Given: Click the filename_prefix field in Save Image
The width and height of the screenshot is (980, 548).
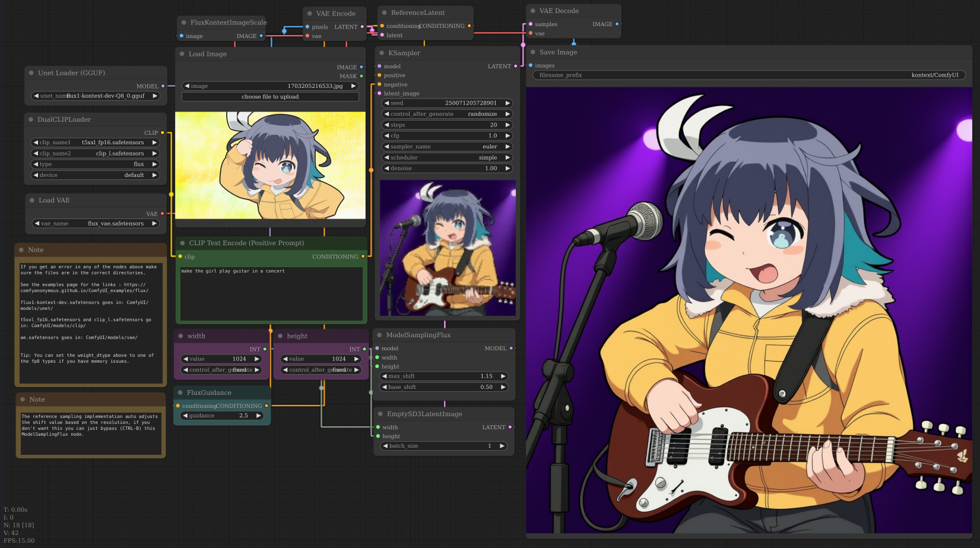Looking at the screenshot, I should pos(749,75).
